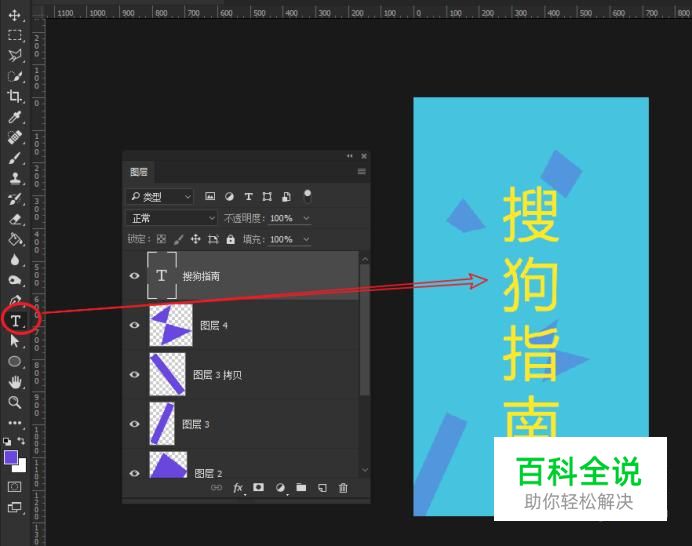Image resolution: width=692 pixels, height=546 pixels.
Task: Filter layers by type layer (T)
Action: coord(248,196)
